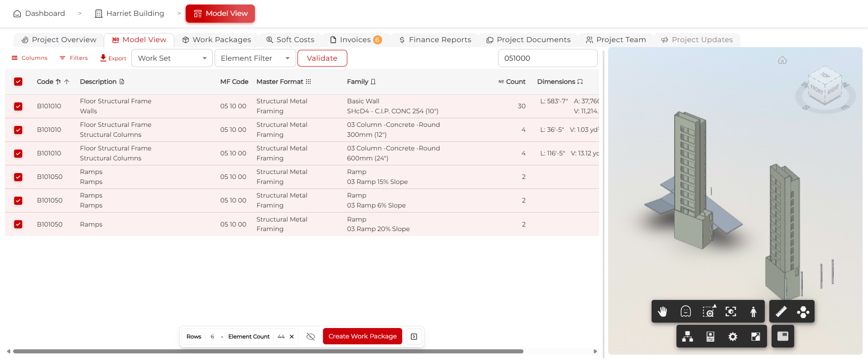
Task: Go to the Dashboard breadcrumb
Action: coord(39,14)
